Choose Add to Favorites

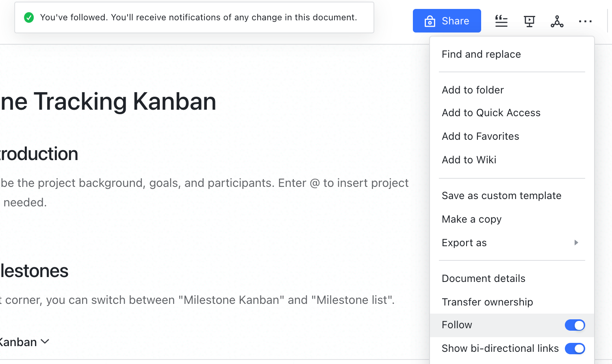coord(480,136)
